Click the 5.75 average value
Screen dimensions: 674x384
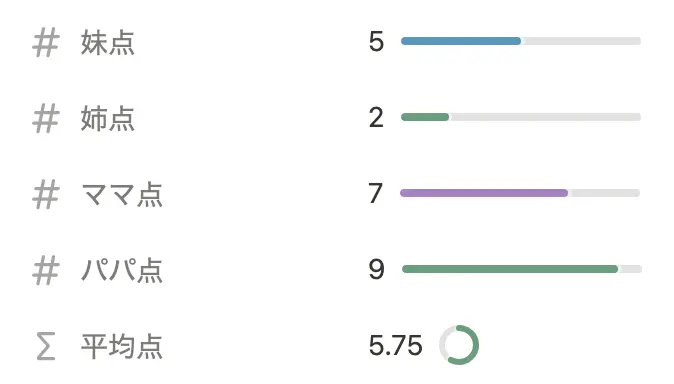[395, 345]
